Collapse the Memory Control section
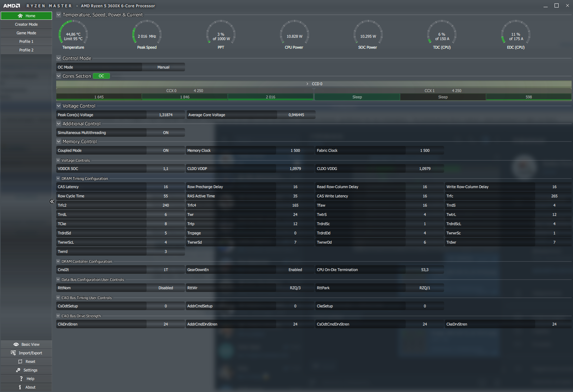Image resolution: width=573 pixels, height=392 pixels. tap(59, 142)
